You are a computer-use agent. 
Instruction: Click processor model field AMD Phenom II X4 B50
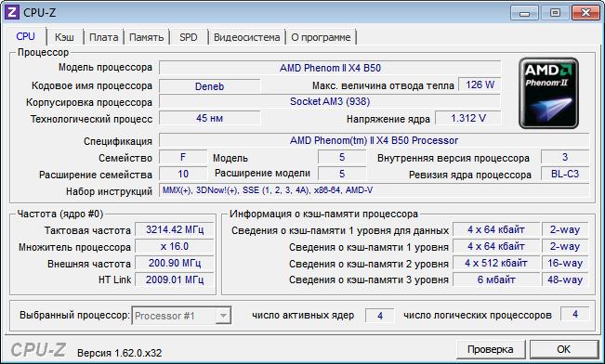click(x=330, y=68)
